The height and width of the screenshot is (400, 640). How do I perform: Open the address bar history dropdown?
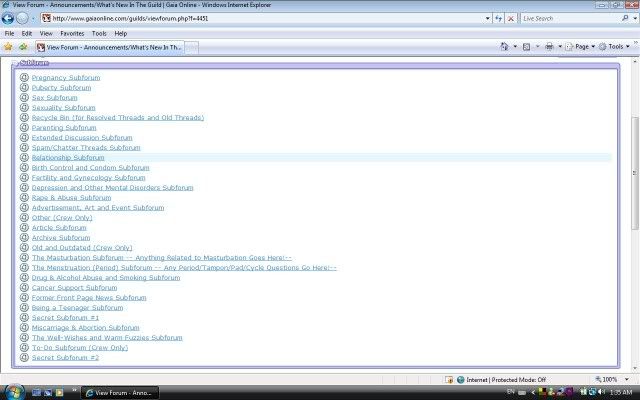(487, 18)
